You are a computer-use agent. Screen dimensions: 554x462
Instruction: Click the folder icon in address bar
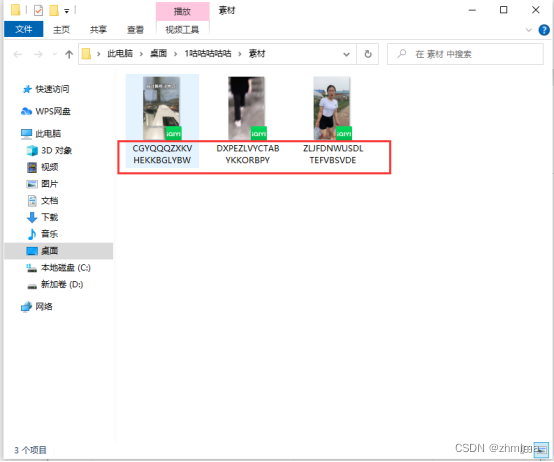pos(86,54)
